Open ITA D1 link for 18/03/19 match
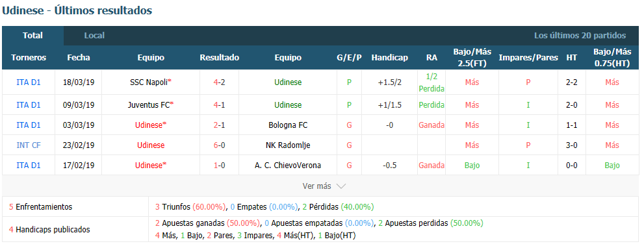The height and width of the screenshot is (246, 644). pyautogui.click(x=29, y=82)
